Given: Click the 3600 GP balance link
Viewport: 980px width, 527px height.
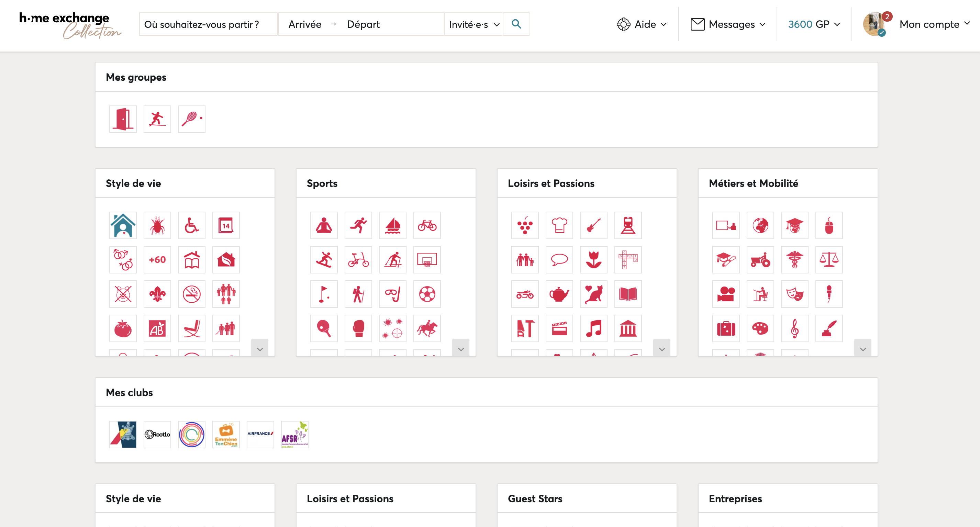Looking at the screenshot, I should click(x=813, y=24).
